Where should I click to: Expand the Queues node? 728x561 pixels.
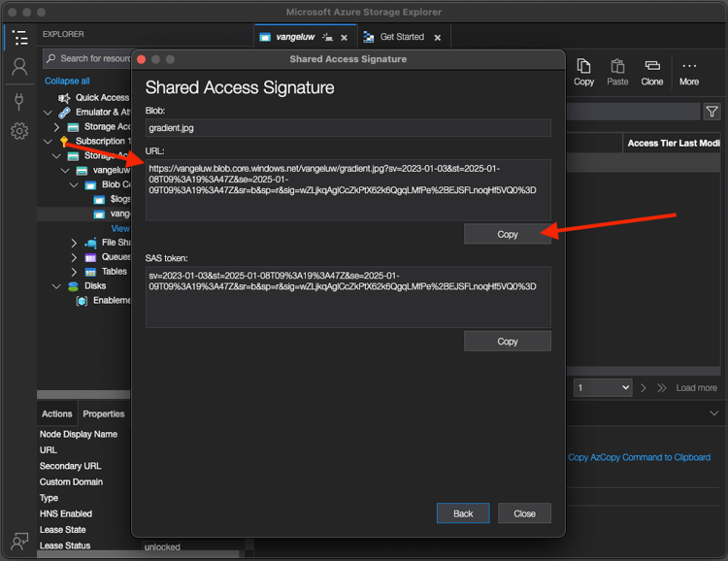tap(74, 257)
